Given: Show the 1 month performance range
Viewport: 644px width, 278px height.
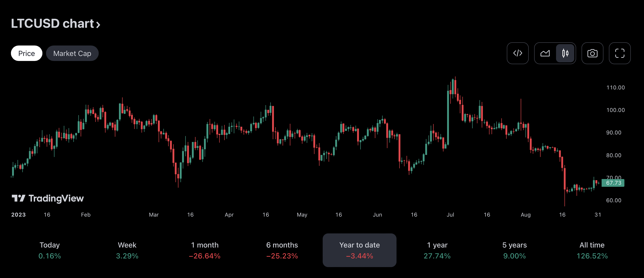Looking at the screenshot, I should pyautogui.click(x=204, y=250).
